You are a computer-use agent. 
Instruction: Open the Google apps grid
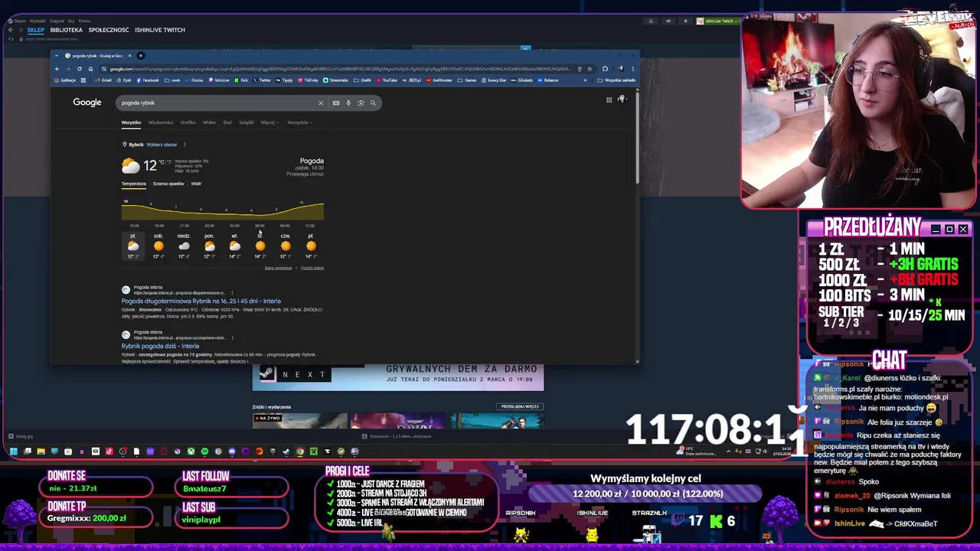click(609, 99)
